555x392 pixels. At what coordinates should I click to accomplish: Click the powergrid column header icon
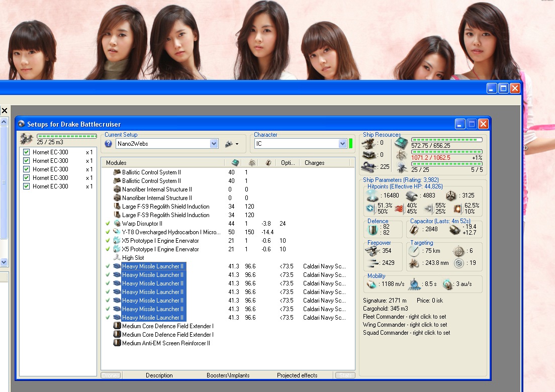(x=252, y=163)
